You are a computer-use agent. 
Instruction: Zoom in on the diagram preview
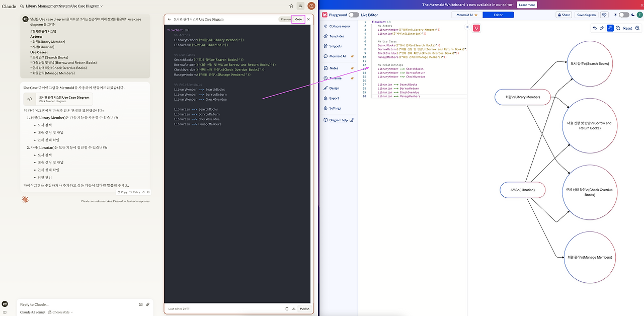[x=638, y=28]
